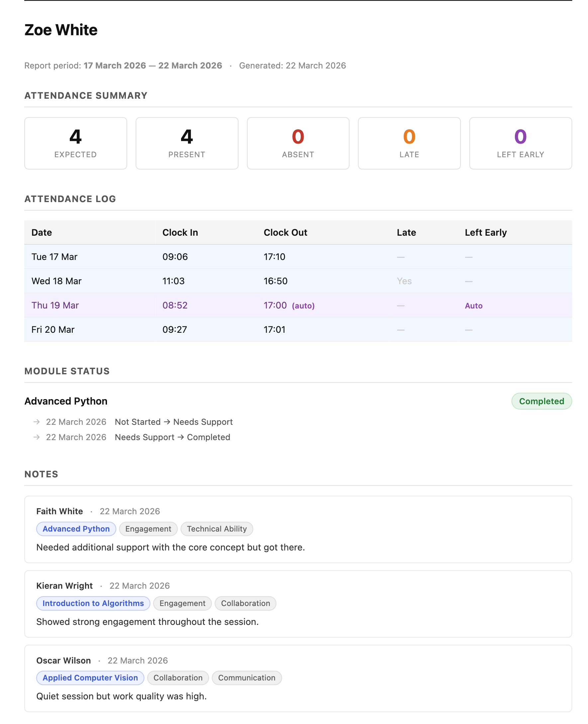This screenshot has width=588, height=724.
Task: Click the LATE summary card
Action: 409,143
